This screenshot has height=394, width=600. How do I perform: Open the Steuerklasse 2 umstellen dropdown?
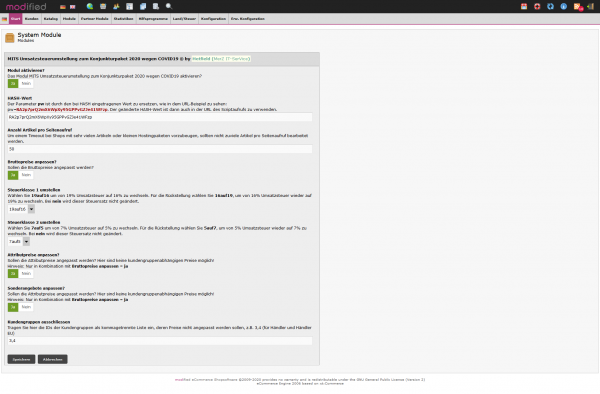(19, 241)
